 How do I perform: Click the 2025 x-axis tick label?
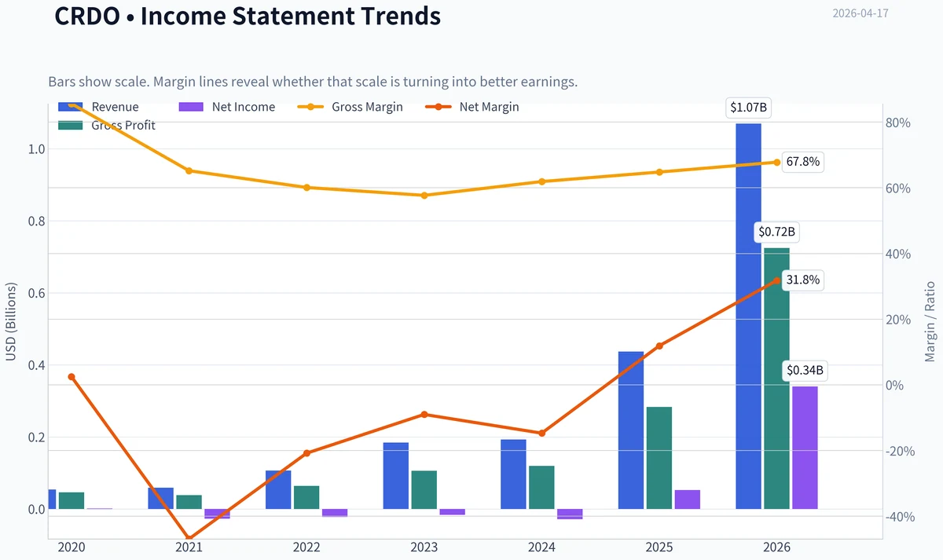click(659, 547)
